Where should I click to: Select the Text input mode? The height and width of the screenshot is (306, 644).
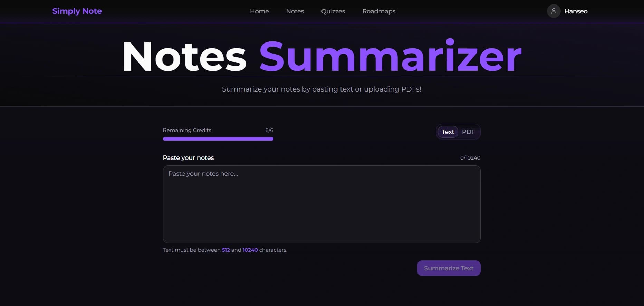coord(448,132)
